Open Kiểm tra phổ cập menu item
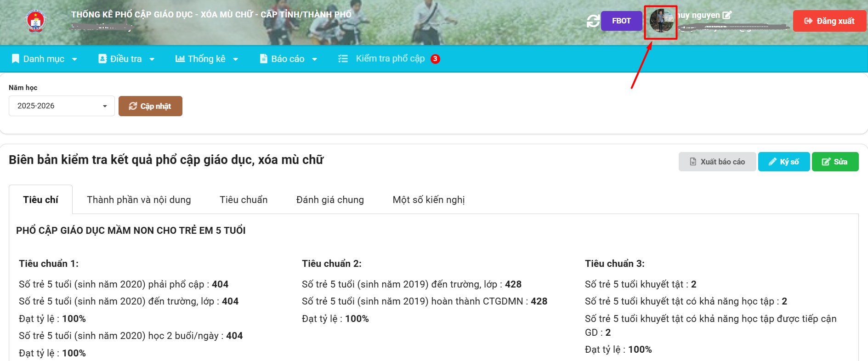Screen dimensions: 868x361 click(390, 59)
